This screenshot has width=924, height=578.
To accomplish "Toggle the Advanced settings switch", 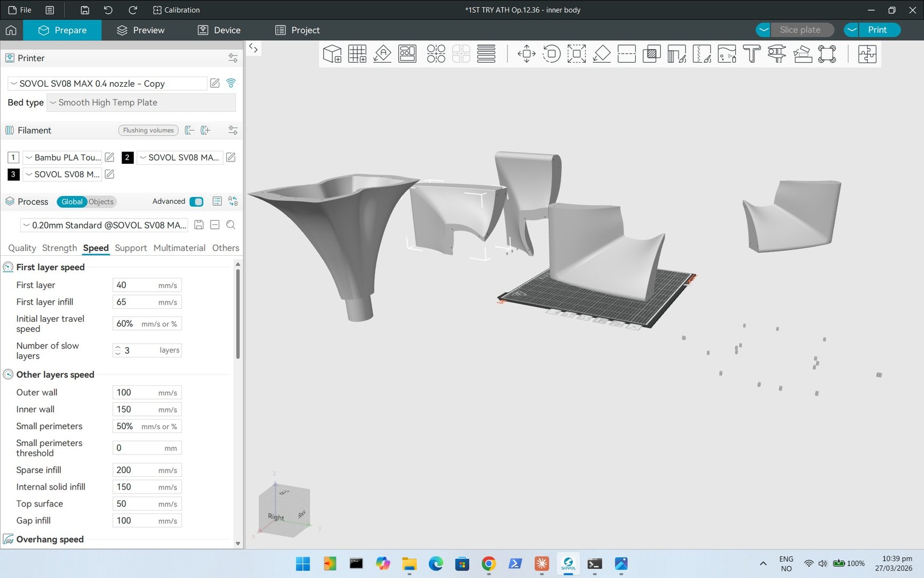I will 196,202.
